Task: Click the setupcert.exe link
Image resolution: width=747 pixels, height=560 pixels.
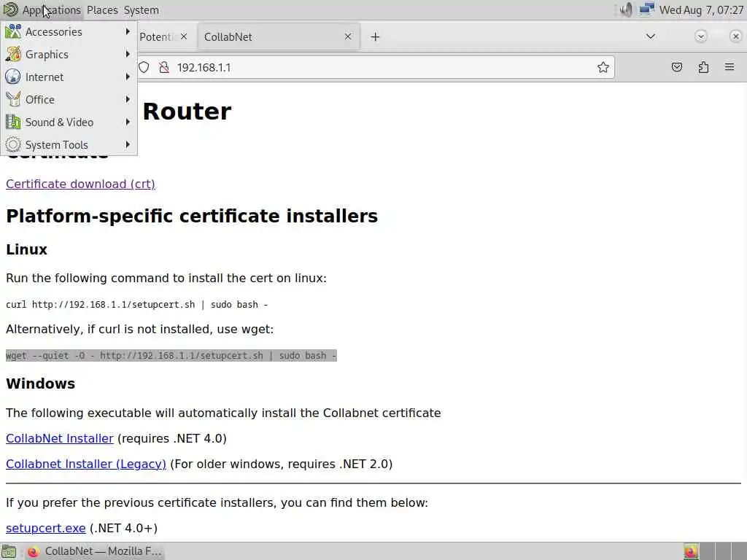Action: pyautogui.click(x=46, y=528)
